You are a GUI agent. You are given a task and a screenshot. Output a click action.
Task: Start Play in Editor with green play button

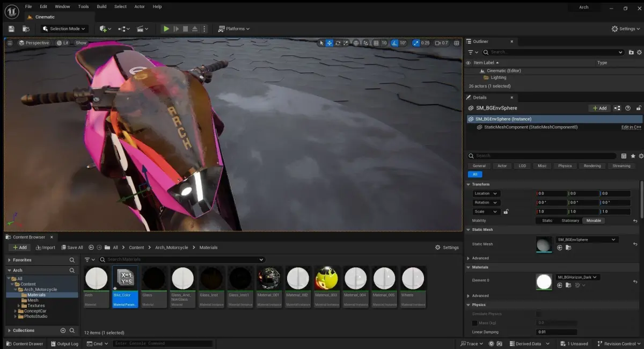click(166, 28)
